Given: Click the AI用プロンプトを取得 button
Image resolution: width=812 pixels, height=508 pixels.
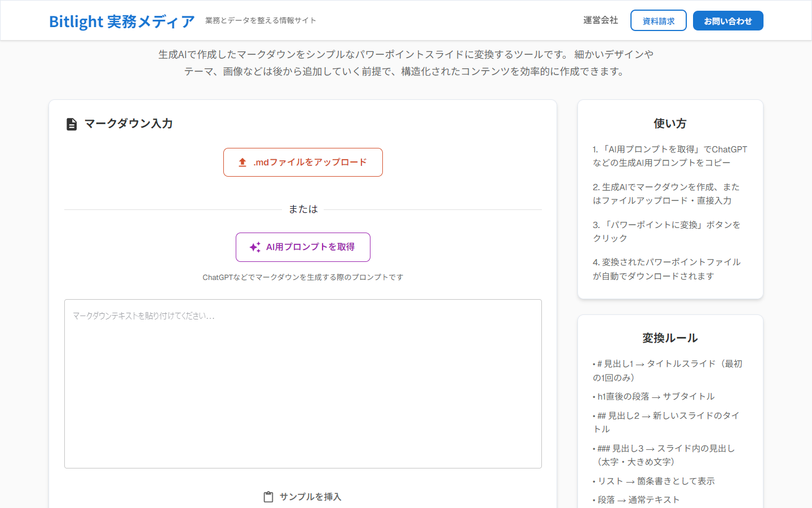Looking at the screenshot, I should pos(303,247).
